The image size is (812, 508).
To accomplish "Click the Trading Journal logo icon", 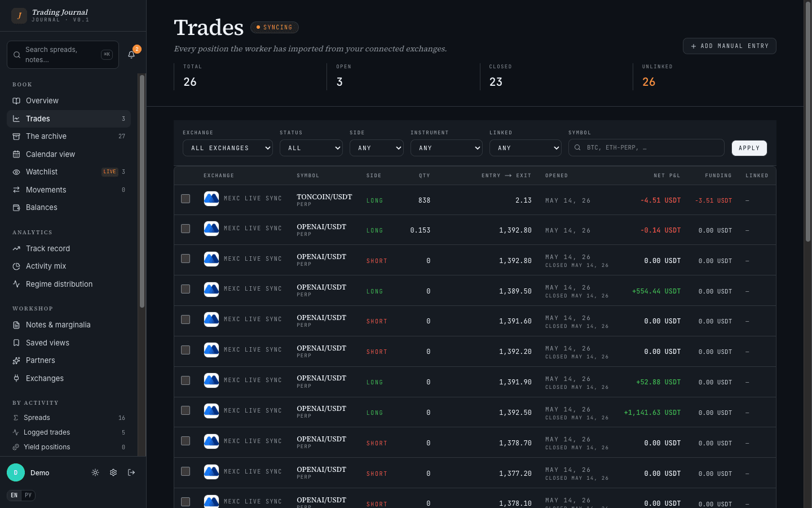I will [19, 16].
